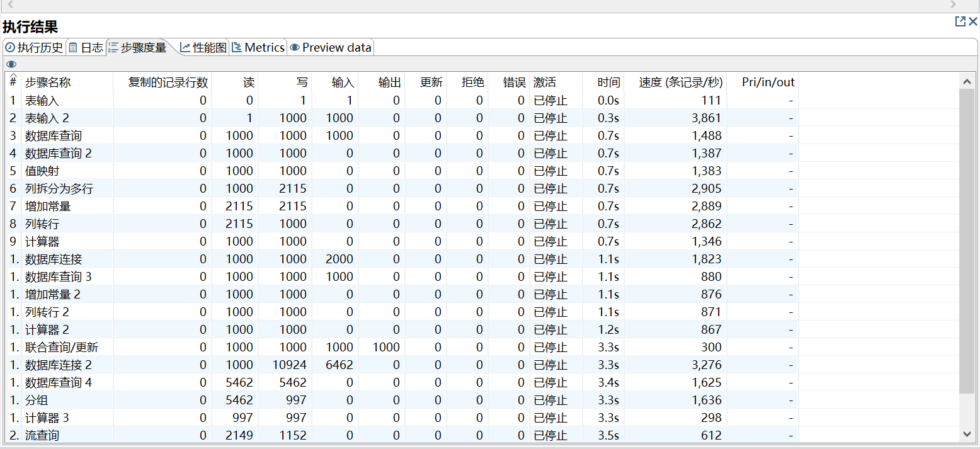Viewport: 980px width, 449px height.
Task: Click the bar-chart icon beside Metrics
Action: click(x=236, y=47)
